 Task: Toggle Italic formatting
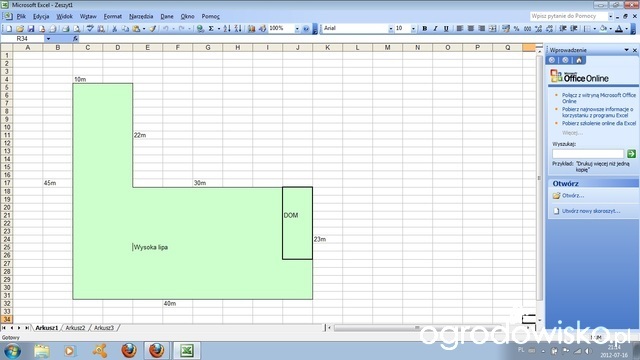pyautogui.click(x=435, y=29)
